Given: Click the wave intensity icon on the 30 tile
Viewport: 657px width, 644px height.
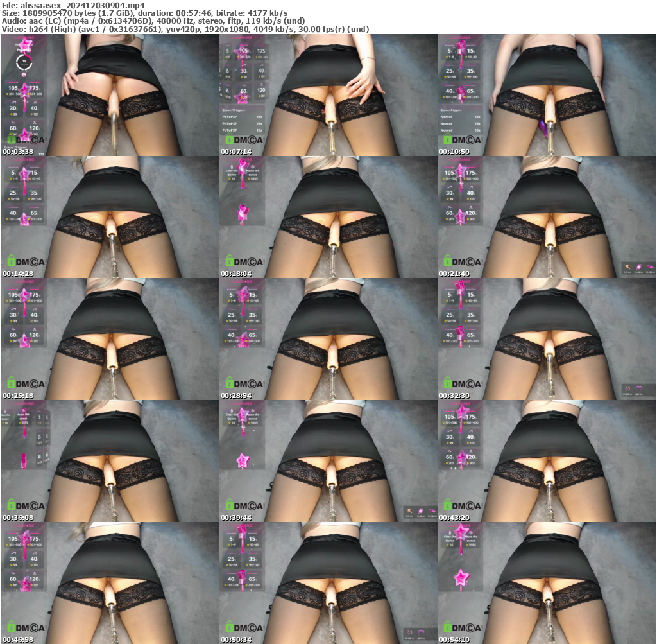Looking at the screenshot, I should point(13,103).
